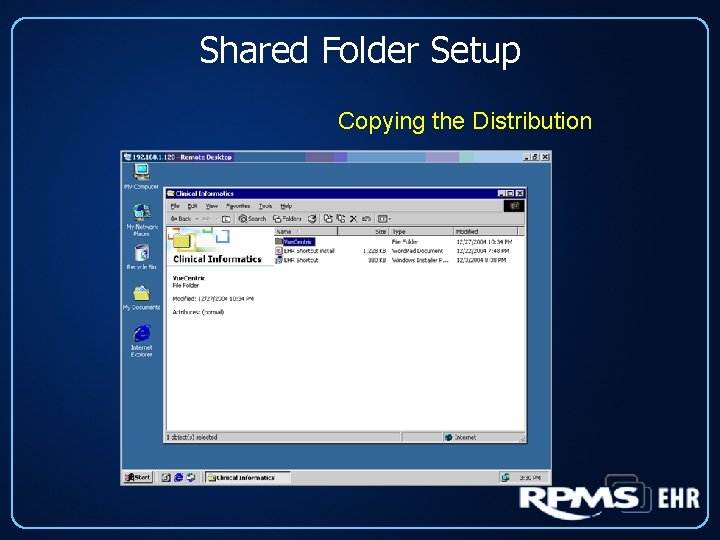
Task: Sort by the Size column header
Action: pyautogui.click(x=363, y=231)
